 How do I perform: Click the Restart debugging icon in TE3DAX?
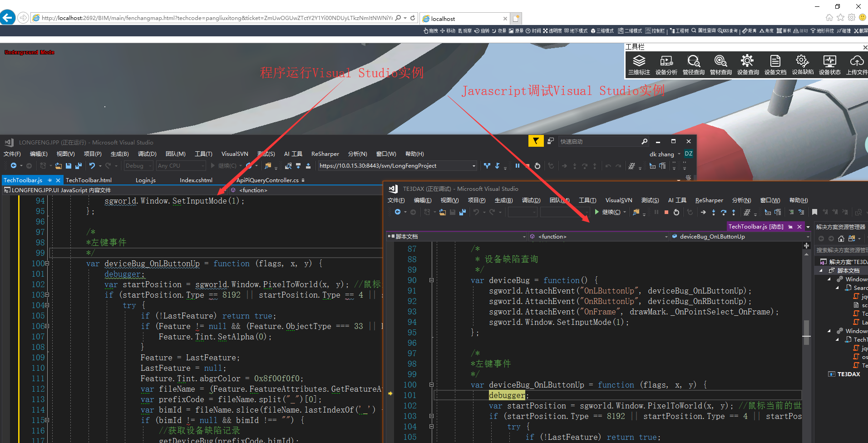coord(676,212)
